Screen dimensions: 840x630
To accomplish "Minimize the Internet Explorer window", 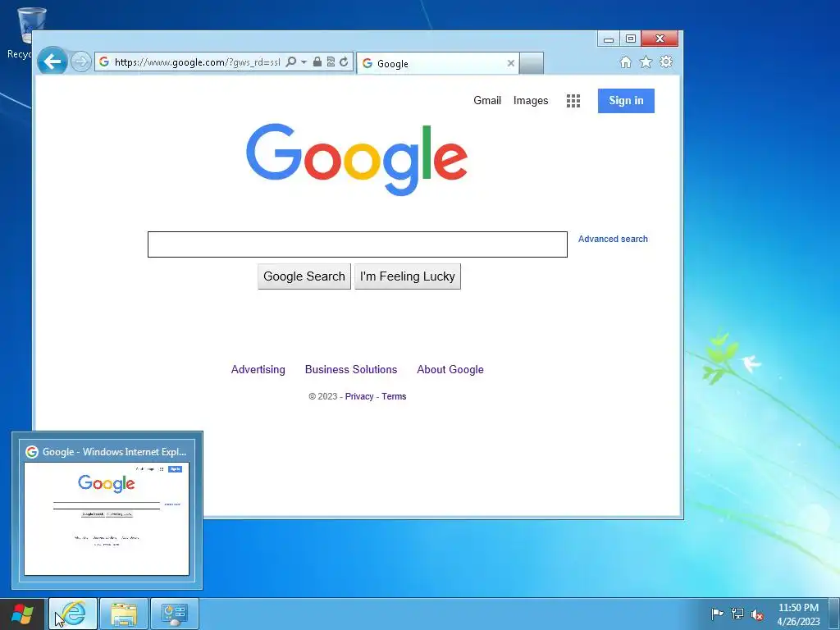I will coord(609,39).
